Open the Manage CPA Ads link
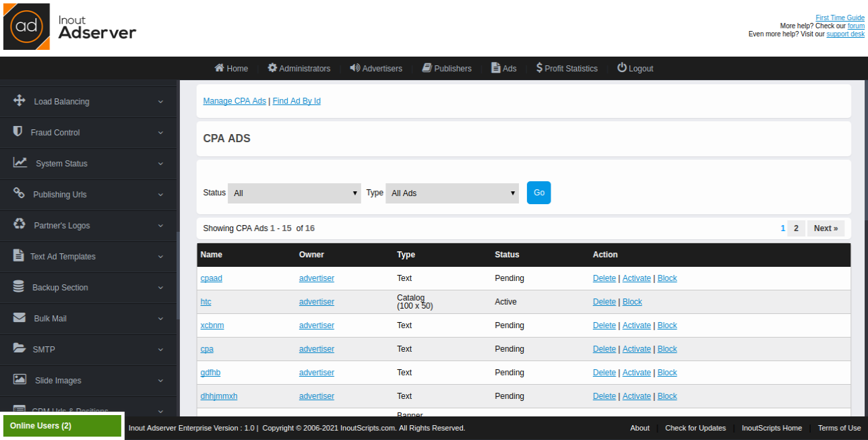 click(235, 101)
